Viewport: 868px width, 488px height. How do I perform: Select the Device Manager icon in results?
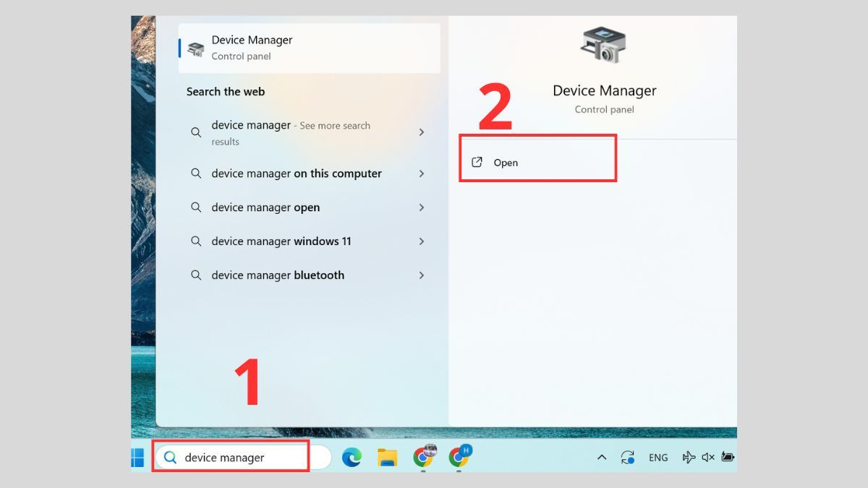(195, 48)
